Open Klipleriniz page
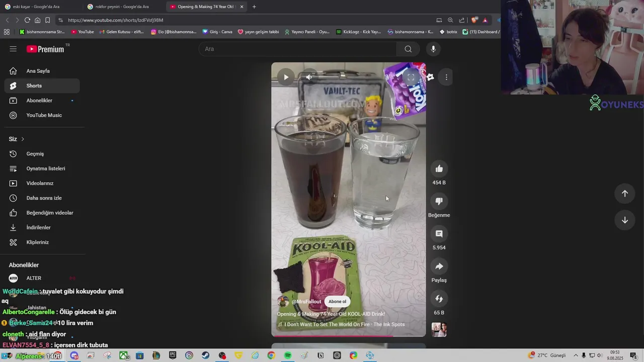 pos(42,242)
